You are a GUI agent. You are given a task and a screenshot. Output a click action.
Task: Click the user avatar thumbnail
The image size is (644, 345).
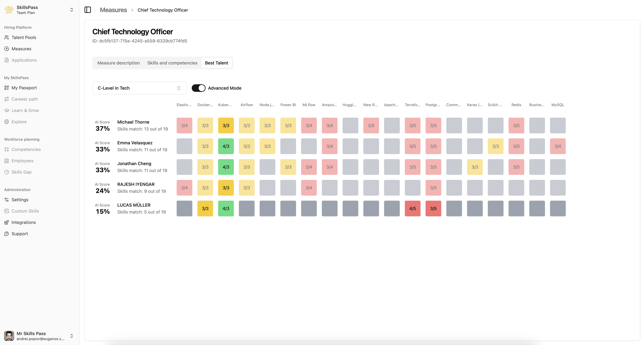(9, 336)
